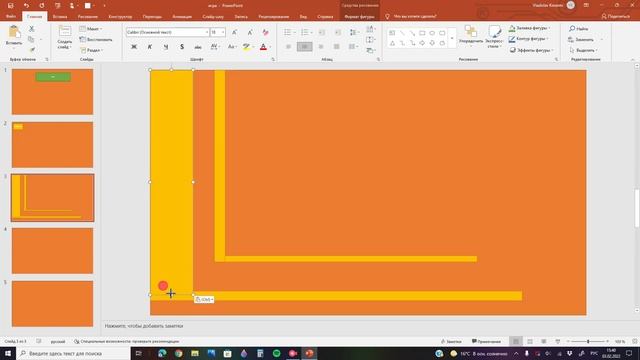The image size is (640, 360).
Task: Toggle normal view in the status bar
Action: pos(516,341)
